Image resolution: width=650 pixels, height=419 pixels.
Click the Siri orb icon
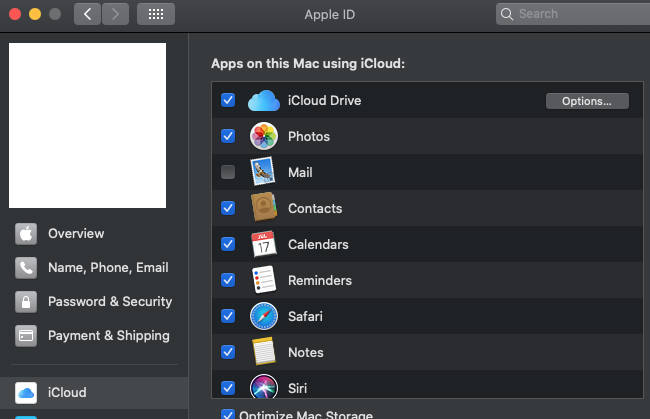click(x=264, y=386)
